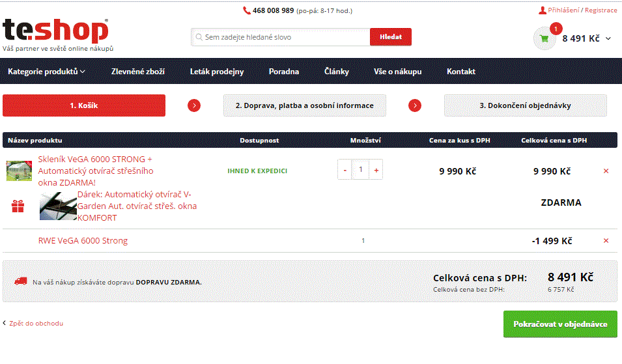Click the Dostupnost column header
The width and height of the screenshot is (622, 364).
[x=259, y=141]
